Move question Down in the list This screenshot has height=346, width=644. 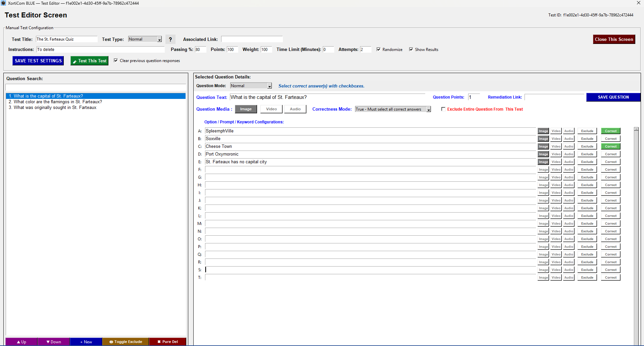point(54,342)
